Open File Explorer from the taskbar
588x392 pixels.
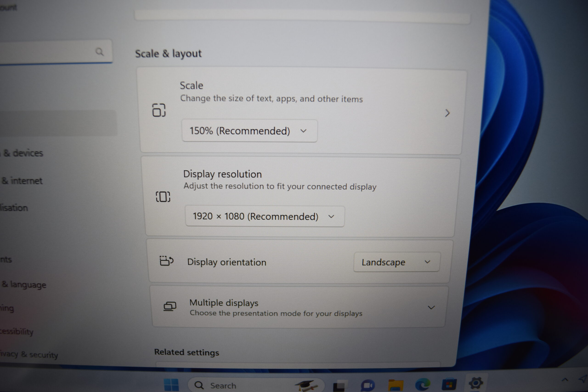pyautogui.click(x=396, y=385)
